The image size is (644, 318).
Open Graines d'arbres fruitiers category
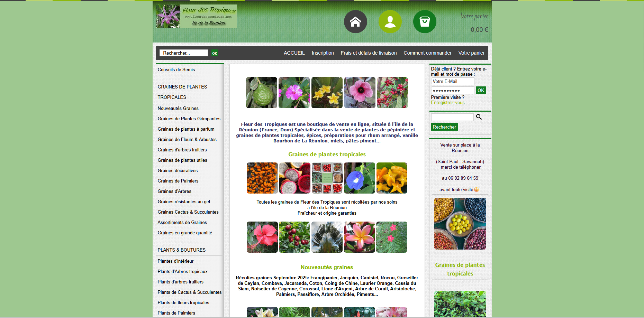[182, 150]
